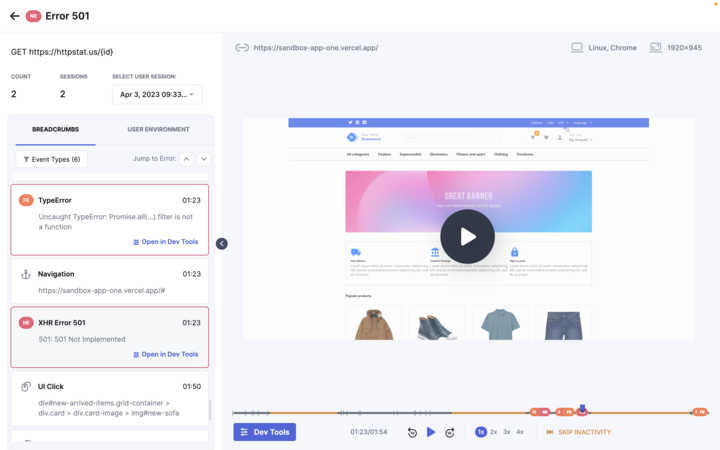720x450 pixels.
Task: Click the UI Click event pointer icon
Action: click(26, 386)
